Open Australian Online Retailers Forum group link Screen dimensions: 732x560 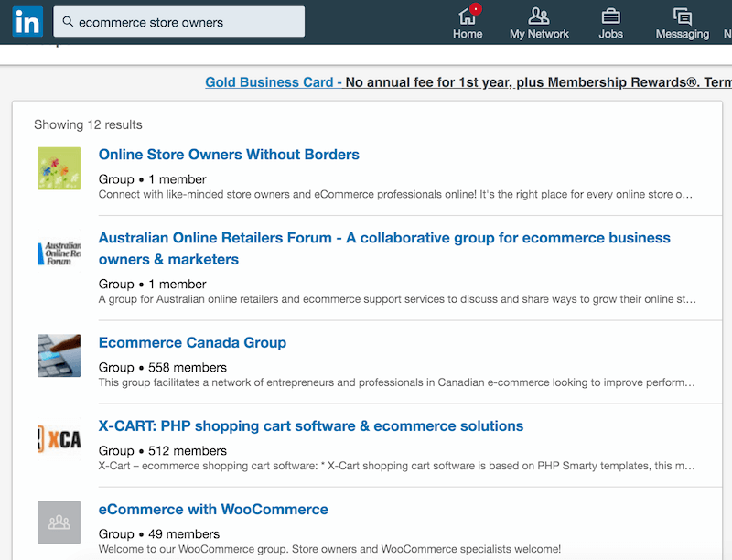click(x=384, y=248)
